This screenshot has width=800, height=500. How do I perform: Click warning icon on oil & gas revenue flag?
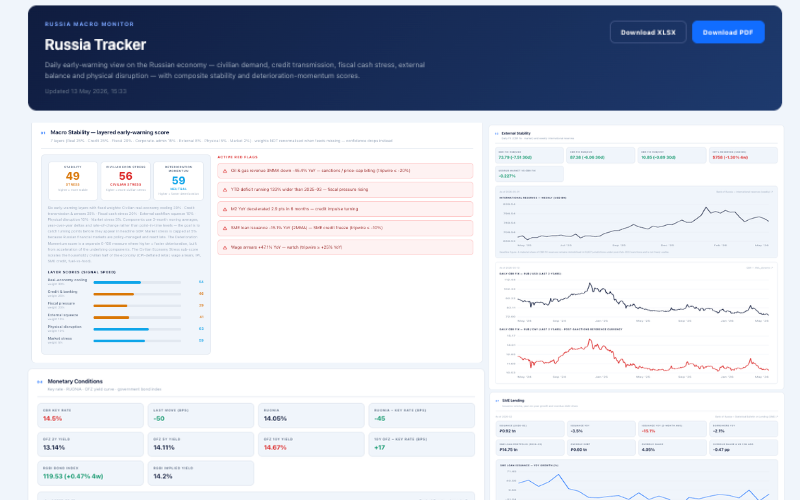225,171
